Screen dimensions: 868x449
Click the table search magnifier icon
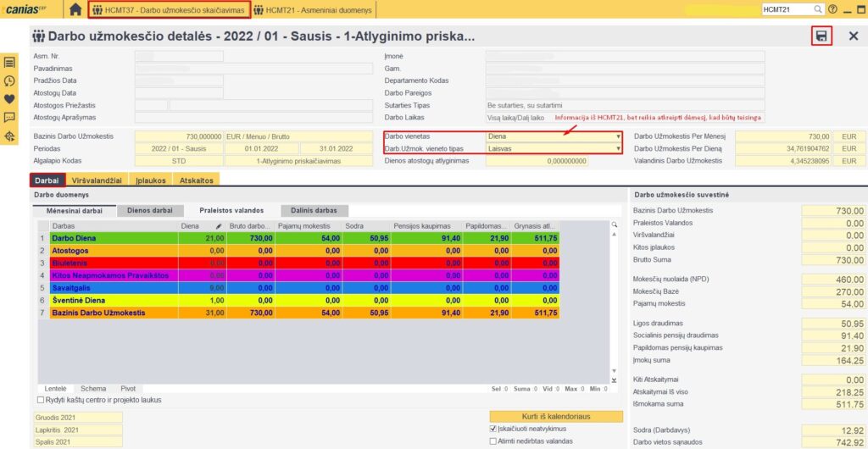point(615,224)
